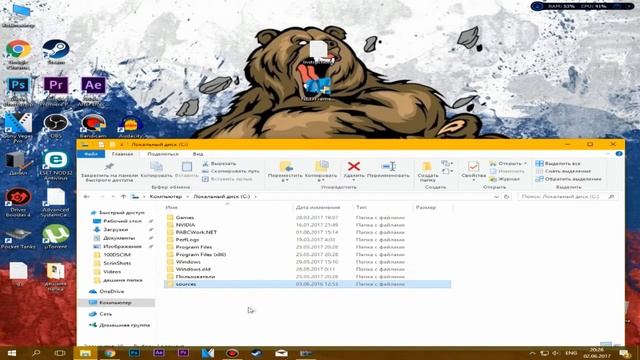Image resolution: width=640 pixels, height=360 pixels.
Task: Go back with the Explorer back arrow
Action: (x=87, y=197)
